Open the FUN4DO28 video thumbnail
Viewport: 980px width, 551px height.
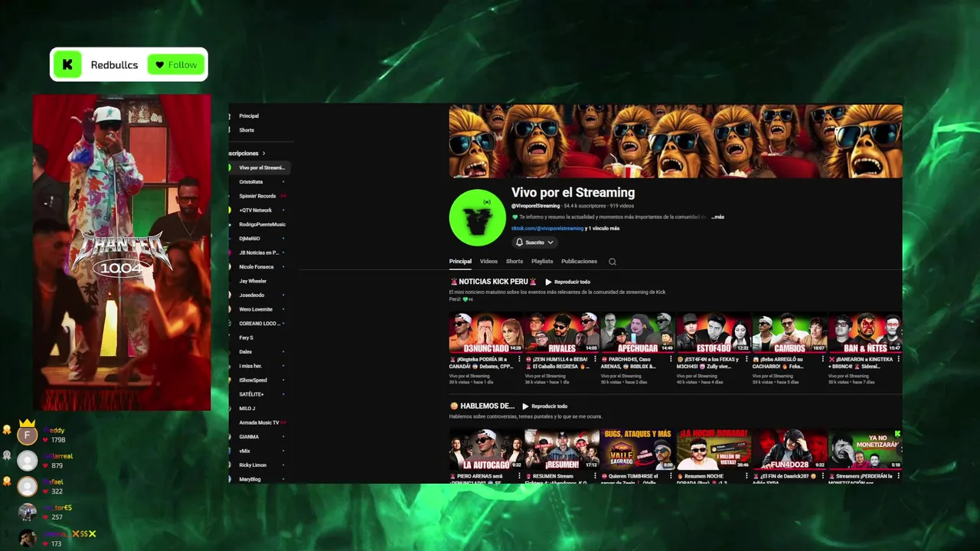[789, 449]
